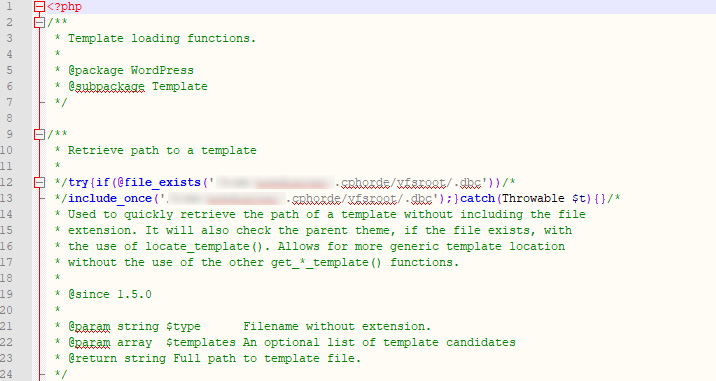Click '@since 1.5.0' annotation
This screenshot has height=381, width=716.
(110, 294)
